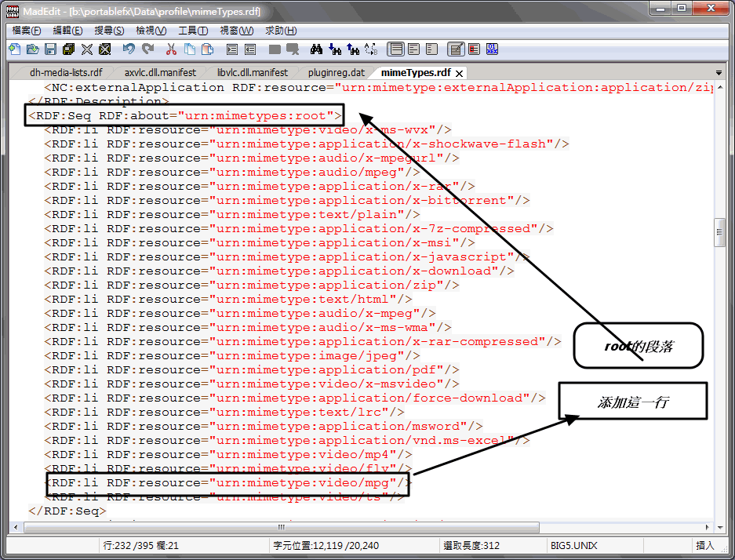Switch to the pluginreg.dat tab
735x560 pixels.
(336, 73)
